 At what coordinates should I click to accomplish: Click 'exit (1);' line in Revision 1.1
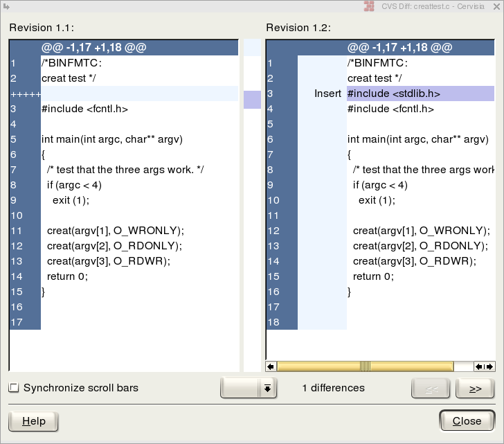coord(71,200)
